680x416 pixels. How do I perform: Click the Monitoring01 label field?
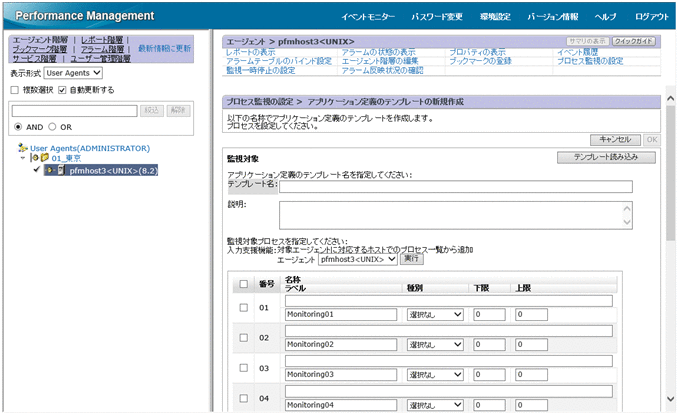tap(341, 314)
